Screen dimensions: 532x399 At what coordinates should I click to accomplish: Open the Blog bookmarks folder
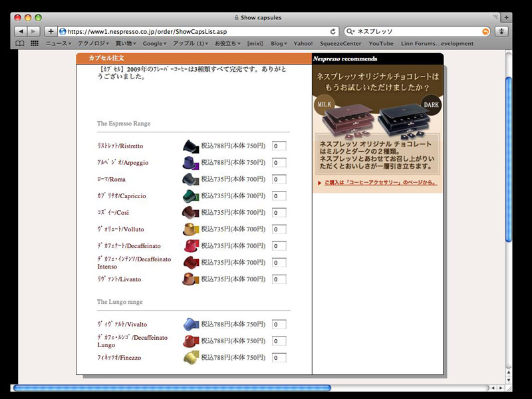coord(279,43)
